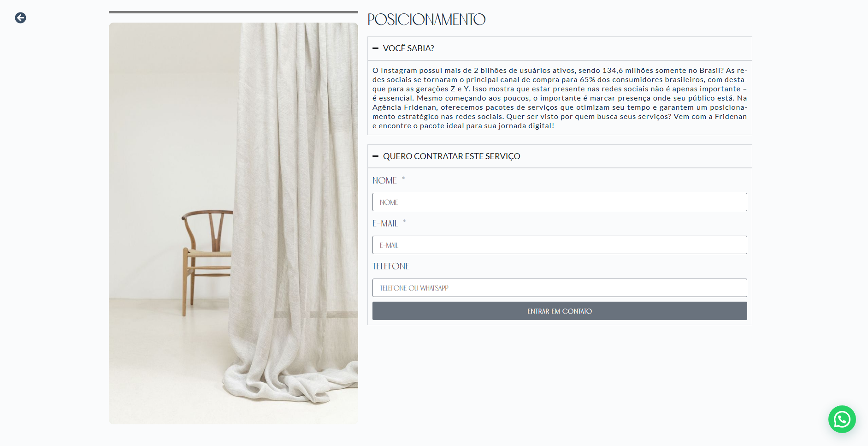Viewport: 868px width, 446px height.
Task: Click the gray progress bar above image
Action: coord(233,12)
